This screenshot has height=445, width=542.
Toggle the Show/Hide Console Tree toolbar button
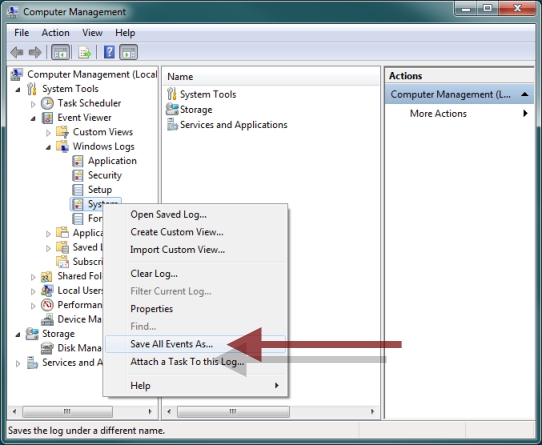click(60, 53)
